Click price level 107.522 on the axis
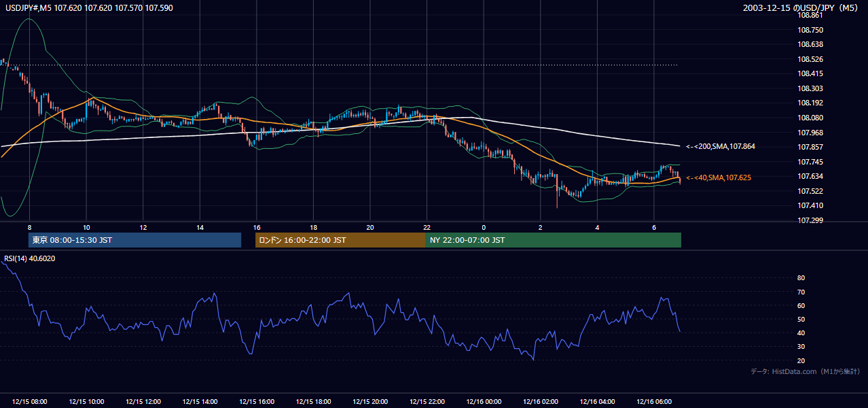 (810, 191)
